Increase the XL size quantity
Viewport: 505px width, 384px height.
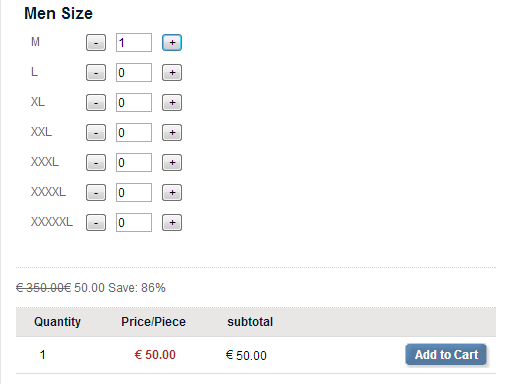point(172,103)
